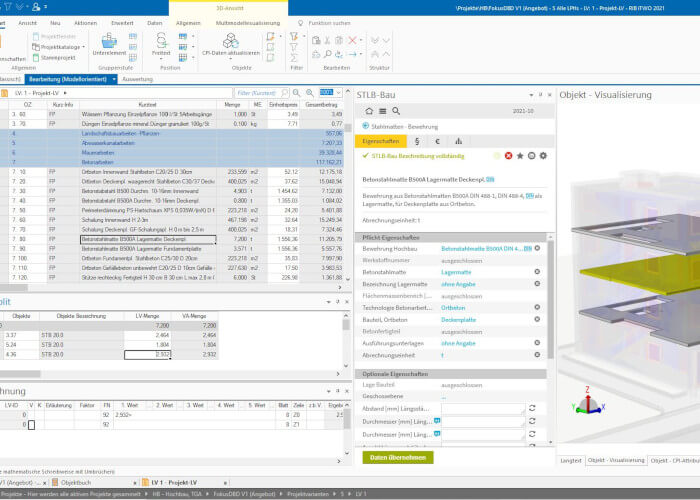Image resolution: width=700 pixels, height=500 pixels.
Task: Open the STLB-Bau list menu icon
Action: (383, 111)
